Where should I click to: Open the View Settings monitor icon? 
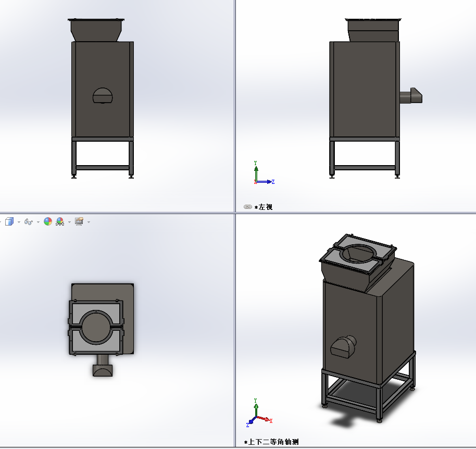click(x=79, y=222)
